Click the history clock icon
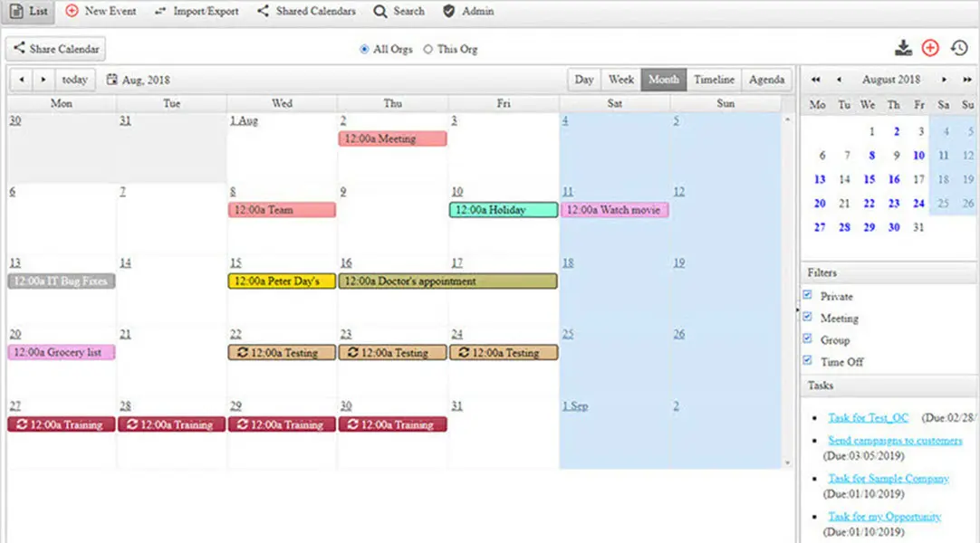Screen dimensions: 980x543 [960, 47]
